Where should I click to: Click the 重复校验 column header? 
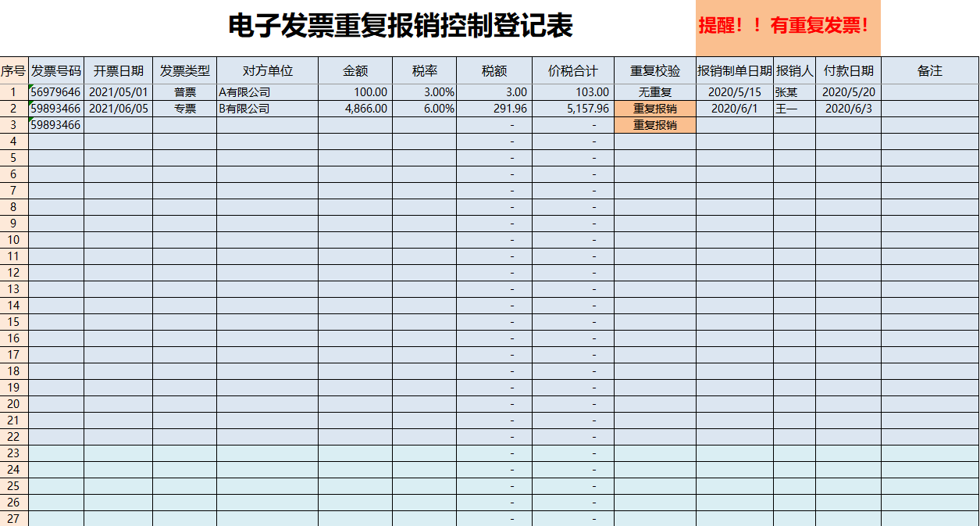pyautogui.click(x=654, y=70)
